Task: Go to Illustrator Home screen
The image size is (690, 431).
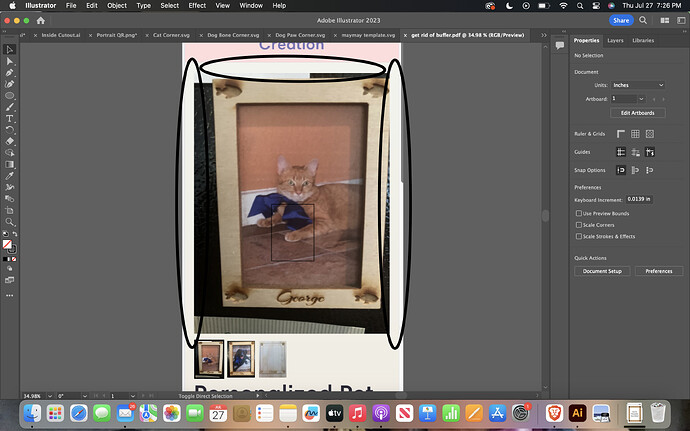Action: point(40,21)
